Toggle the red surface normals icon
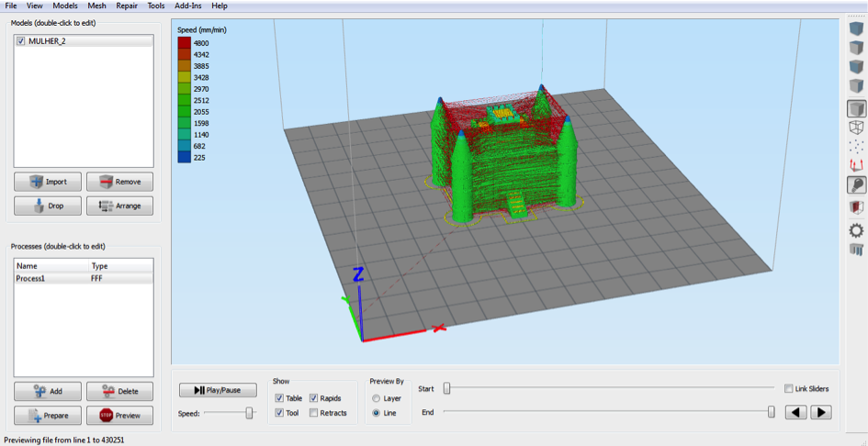The height and width of the screenshot is (446, 868). (x=856, y=165)
